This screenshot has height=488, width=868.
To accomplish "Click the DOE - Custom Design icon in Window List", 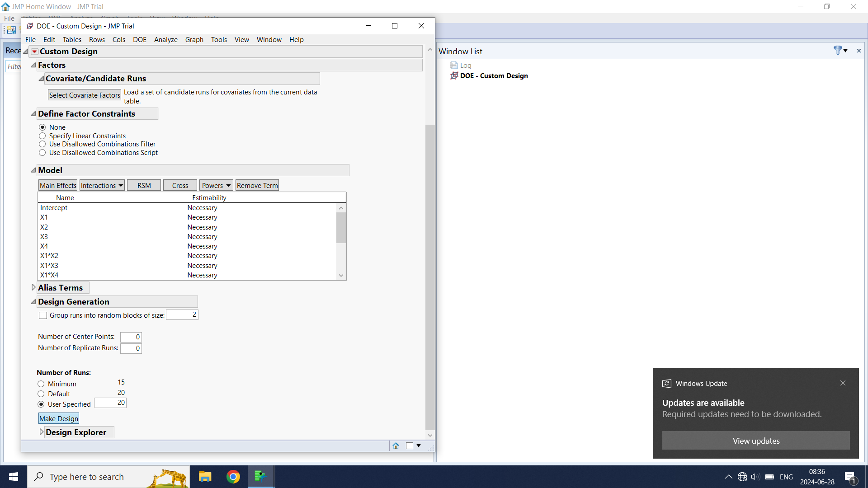I will coord(454,76).
